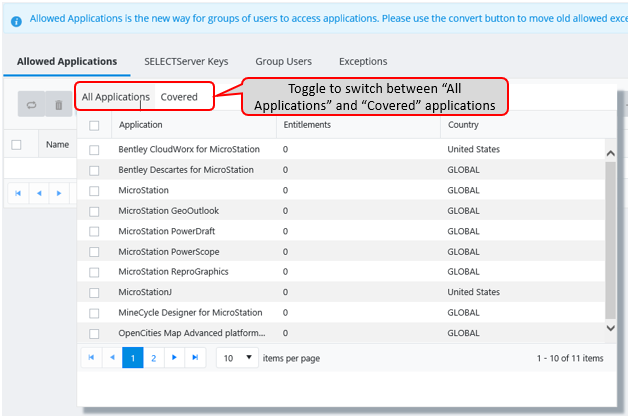The height and width of the screenshot is (418, 630).
Task: Click GLOBAL country in MicroStation PowerDraft row
Action: [x=463, y=232]
